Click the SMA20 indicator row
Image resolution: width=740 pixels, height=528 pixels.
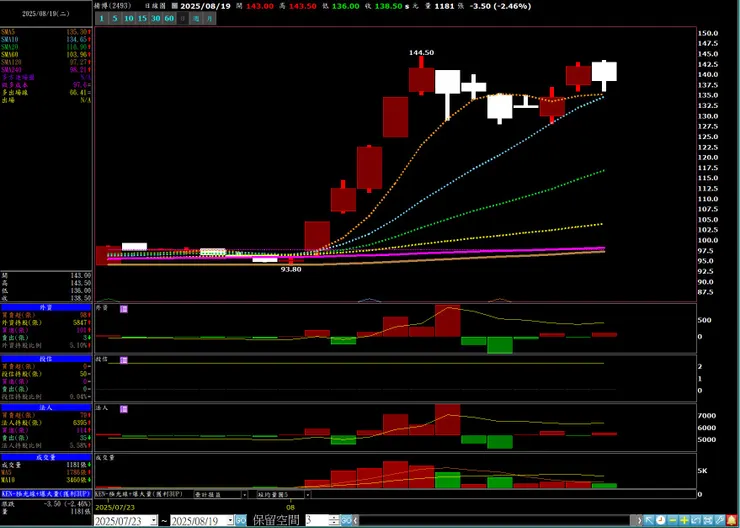click(x=46, y=47)
